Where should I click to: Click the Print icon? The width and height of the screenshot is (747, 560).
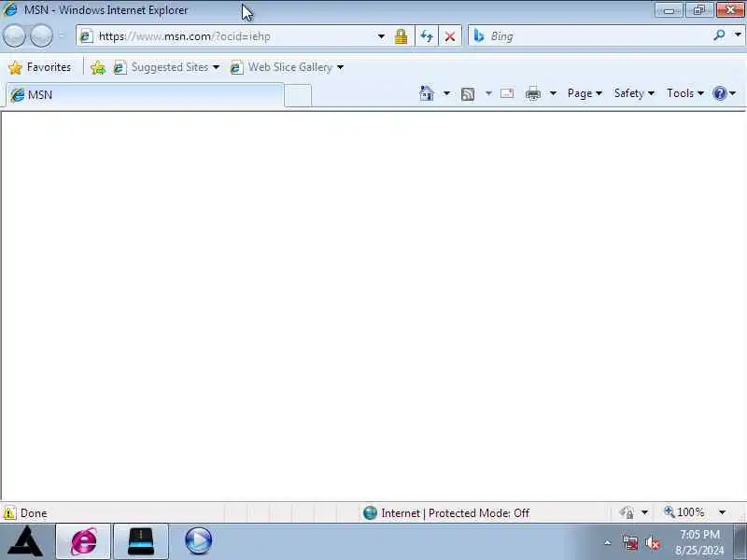click(533, 94)
